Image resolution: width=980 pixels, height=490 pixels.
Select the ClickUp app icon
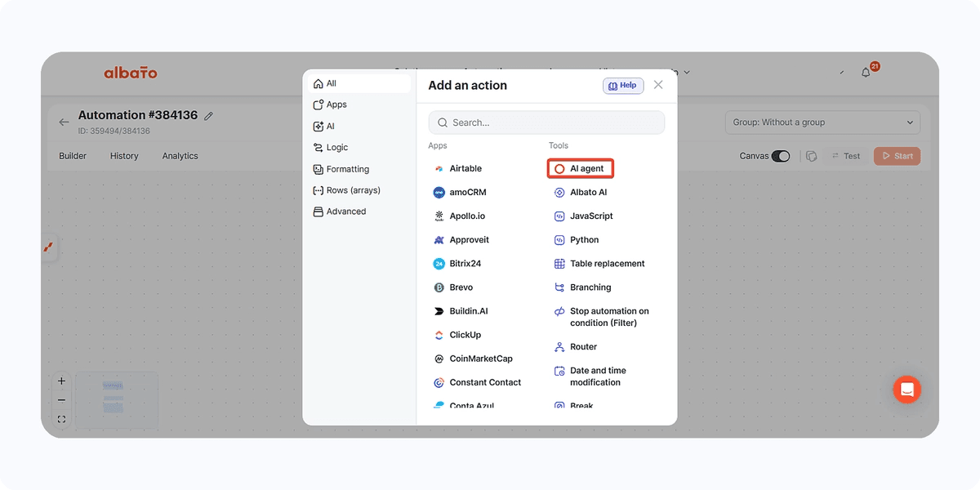[x=439, y=335]
